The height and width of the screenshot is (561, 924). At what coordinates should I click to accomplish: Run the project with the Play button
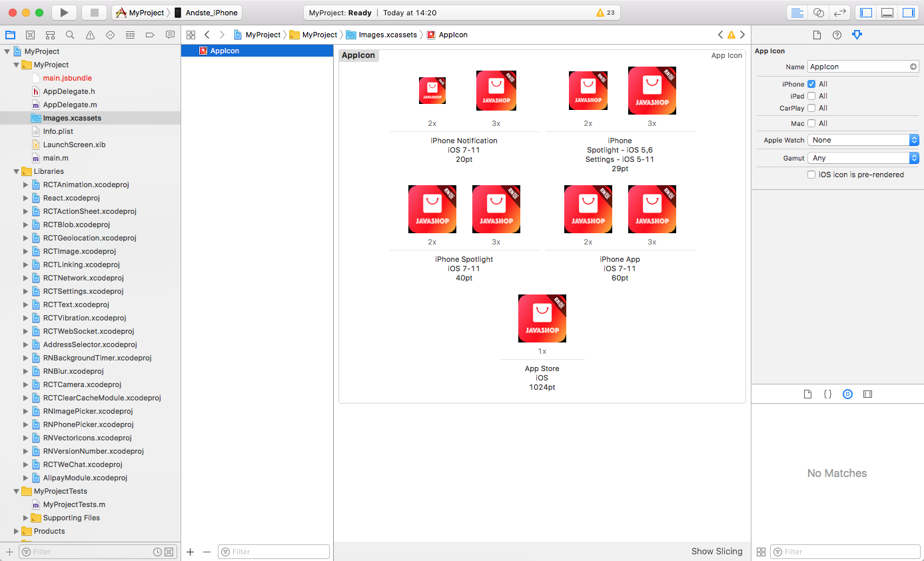pos(64,13)
